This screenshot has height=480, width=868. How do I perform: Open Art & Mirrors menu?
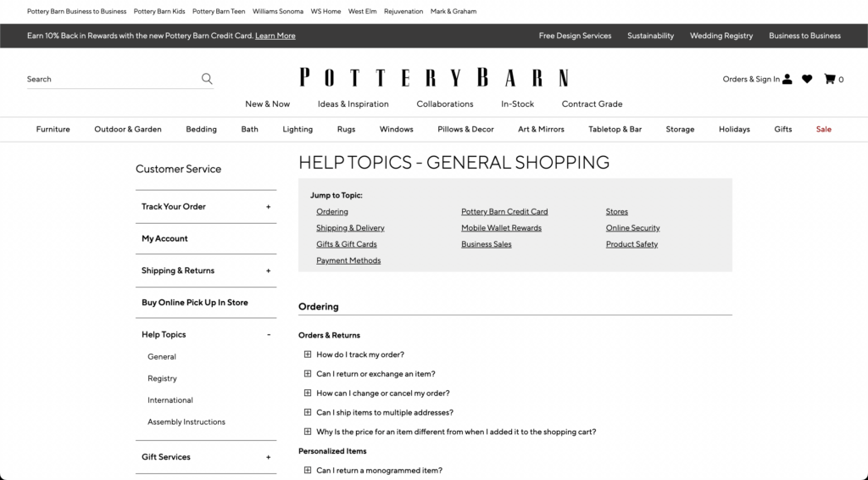point(541,130)
